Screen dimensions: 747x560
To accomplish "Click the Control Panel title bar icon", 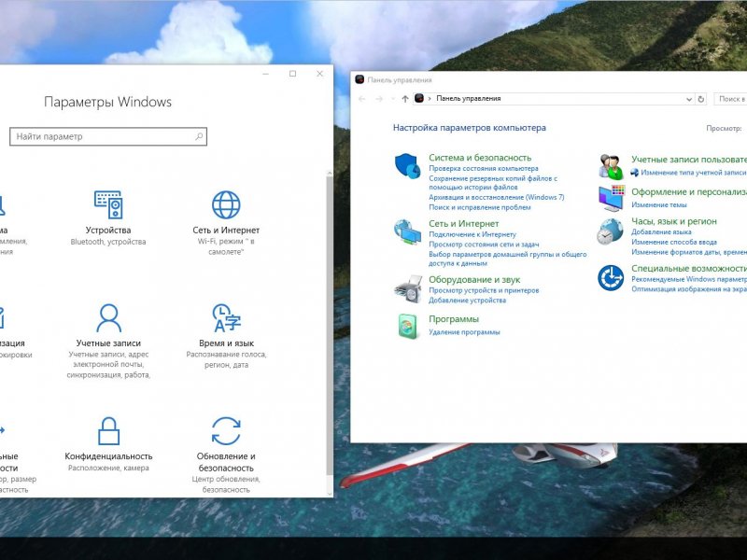I will (359, 79).
